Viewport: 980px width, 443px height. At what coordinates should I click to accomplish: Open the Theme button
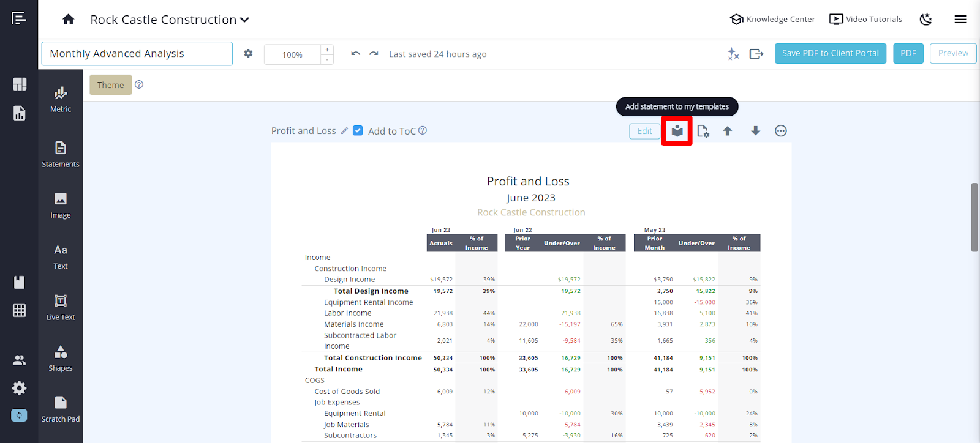(111, 85)
